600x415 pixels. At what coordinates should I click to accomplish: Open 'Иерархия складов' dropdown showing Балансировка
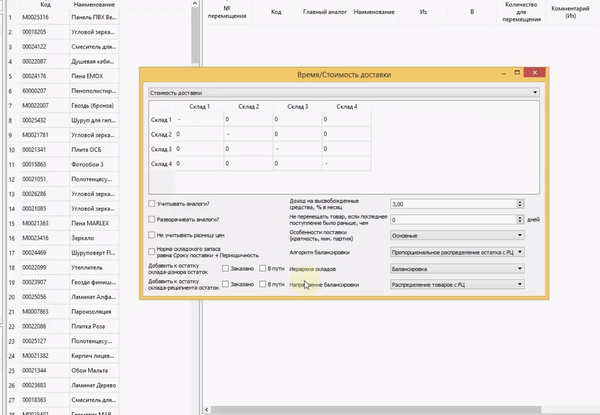[457, 269]
